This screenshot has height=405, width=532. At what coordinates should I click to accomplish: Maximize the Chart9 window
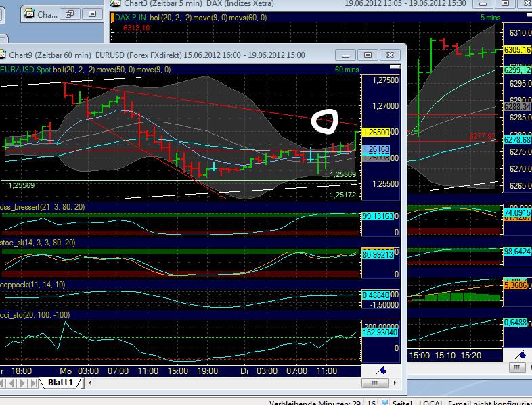(368, 55)
